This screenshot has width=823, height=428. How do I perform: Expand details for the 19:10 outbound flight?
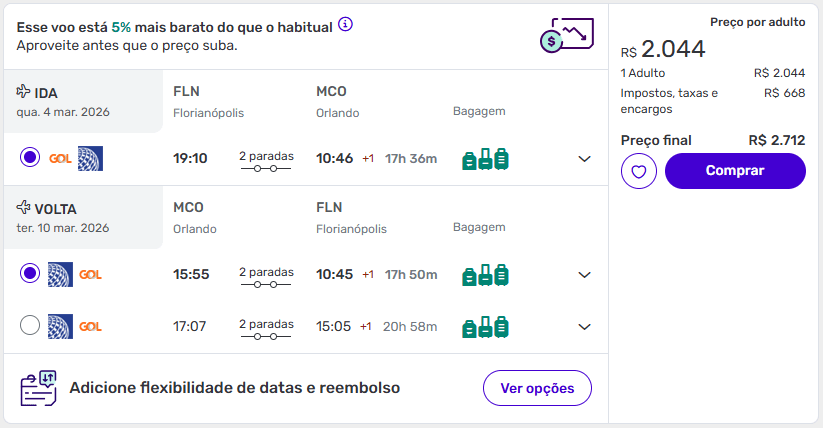pos(585,159)
